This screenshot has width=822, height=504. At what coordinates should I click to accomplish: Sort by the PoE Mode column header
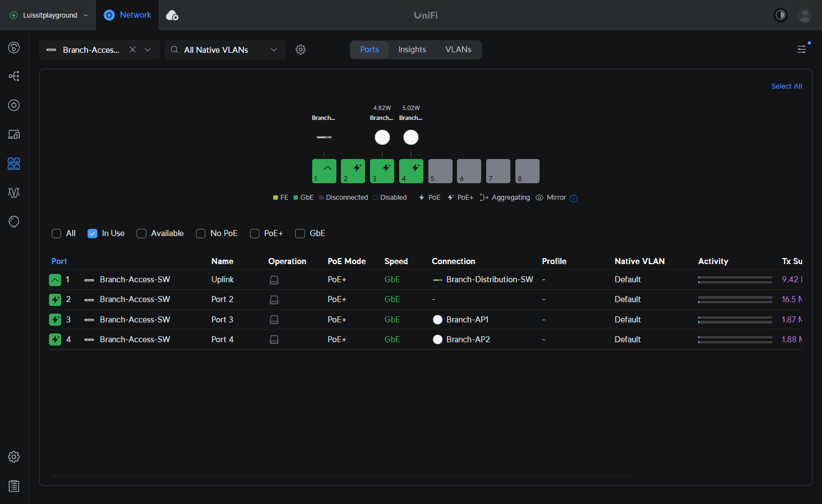(x=347, y=261)
